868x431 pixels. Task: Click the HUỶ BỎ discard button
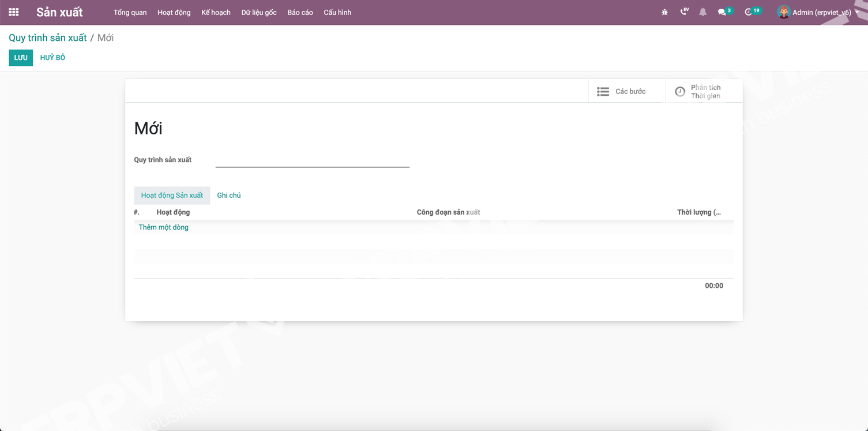coord(52,58)
